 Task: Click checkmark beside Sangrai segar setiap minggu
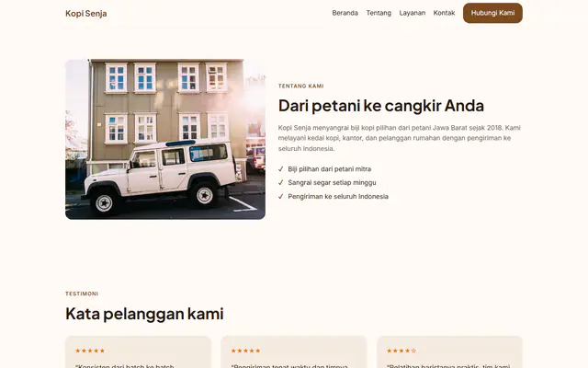point(280,182)
